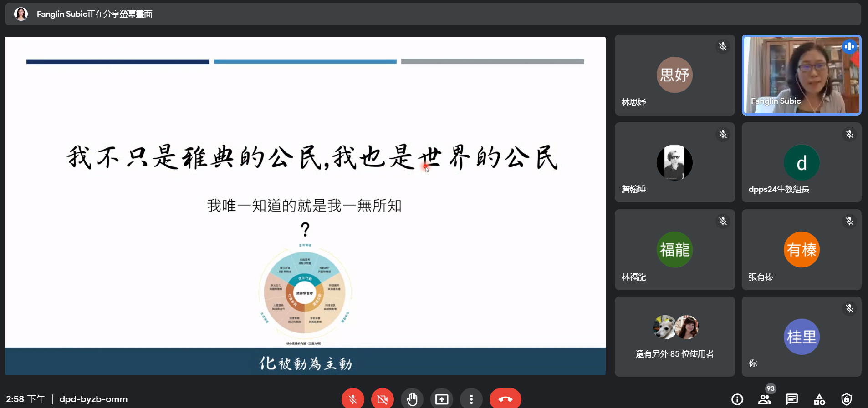This screenshot has height=408, width=868.
Task: Open host controls shield icon
Action: (x=846, y=399)
